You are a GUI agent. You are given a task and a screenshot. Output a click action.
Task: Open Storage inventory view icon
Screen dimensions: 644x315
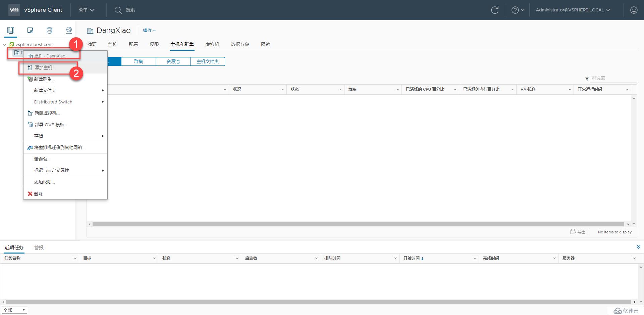[49, 31]
